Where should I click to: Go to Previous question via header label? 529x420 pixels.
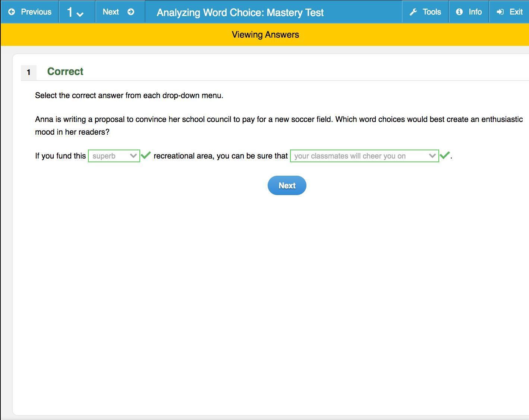pyautogui.click(x=36, y=12)
